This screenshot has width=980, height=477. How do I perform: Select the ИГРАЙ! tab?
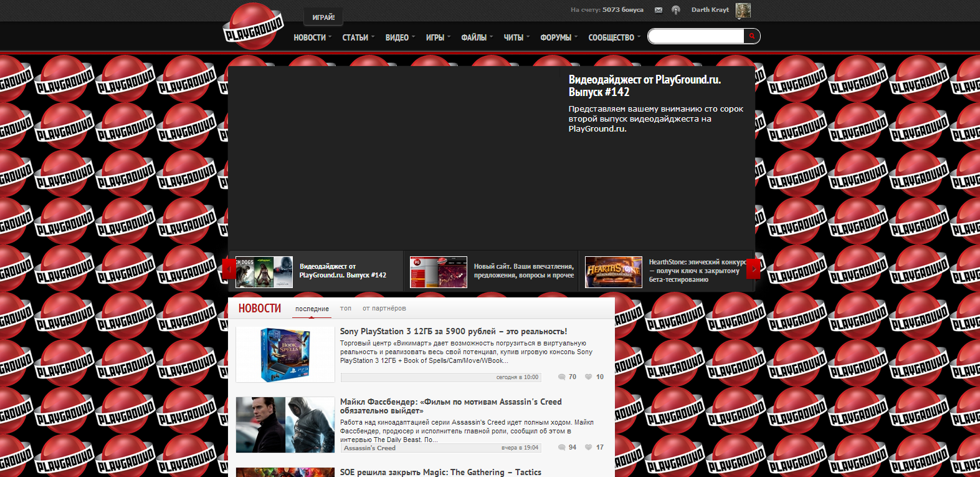tap(323, 17)
